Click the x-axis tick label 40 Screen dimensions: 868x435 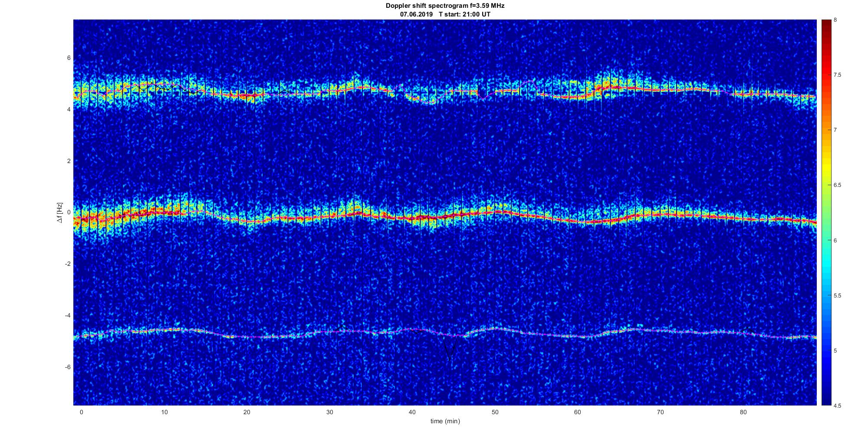coord(412,412)
